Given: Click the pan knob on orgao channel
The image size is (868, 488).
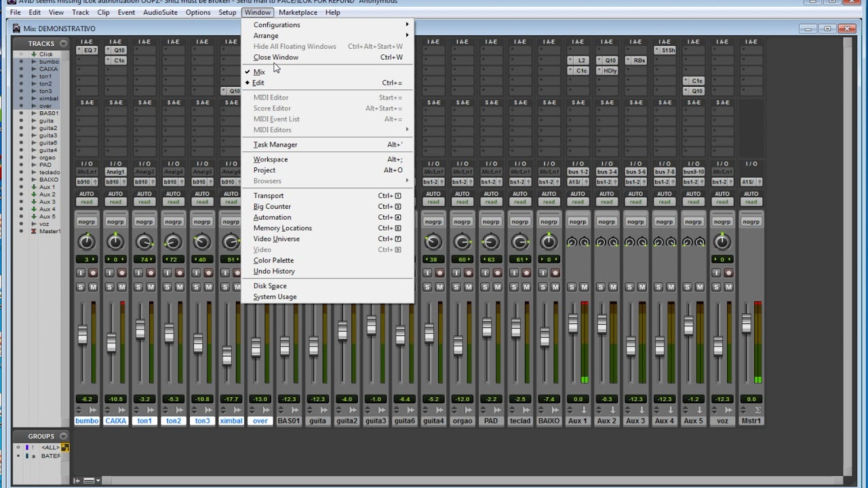Looking at the screenshot, I should pos(462,242).
